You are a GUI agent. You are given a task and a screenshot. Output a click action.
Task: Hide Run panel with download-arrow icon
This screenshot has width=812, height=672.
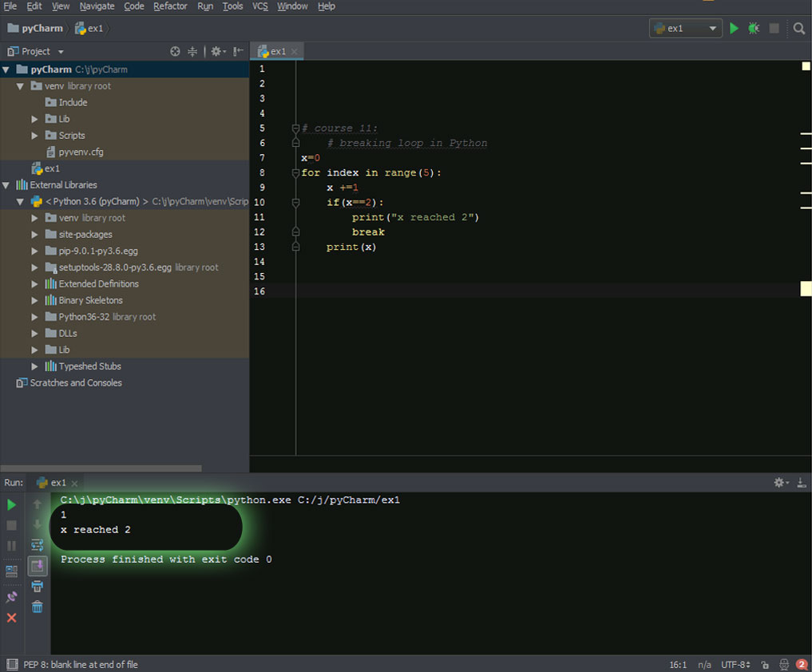pos(801,483)
